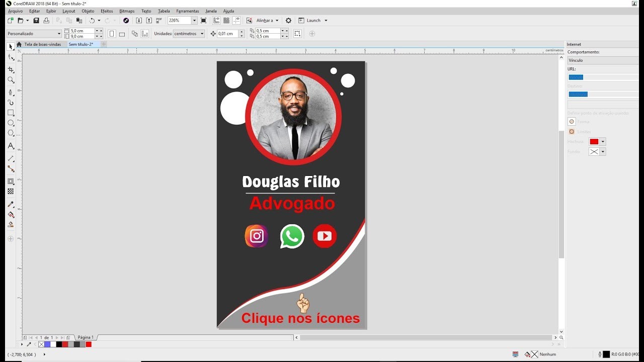Screen dimensions: 644x362
Task: Select the Ellipse tool
Action: [11, 123]
